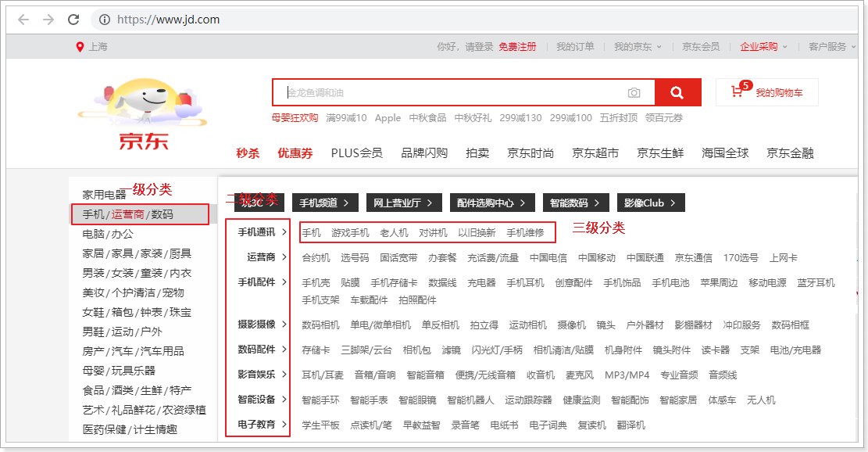868x452 pixels.
Task: Click the 免费注册 link
Action: click(517, 47)
